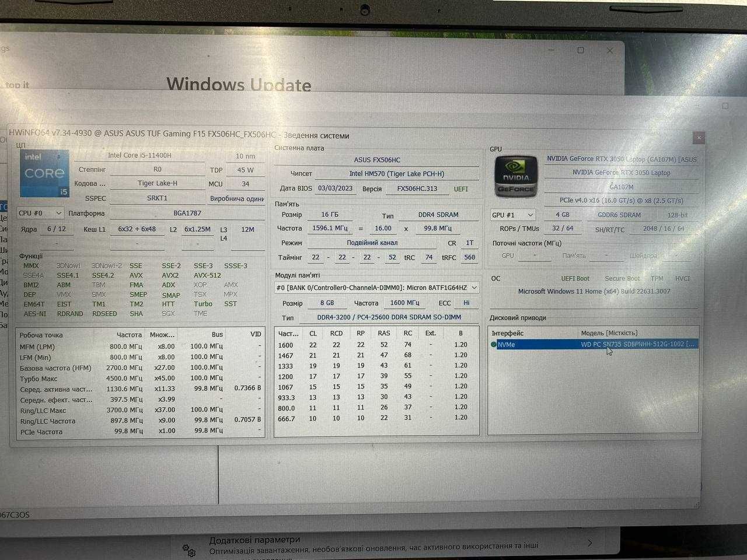Click the SRKT1 SSPEC value
This screenshot has width=747, height=560.
coord(157,198)
